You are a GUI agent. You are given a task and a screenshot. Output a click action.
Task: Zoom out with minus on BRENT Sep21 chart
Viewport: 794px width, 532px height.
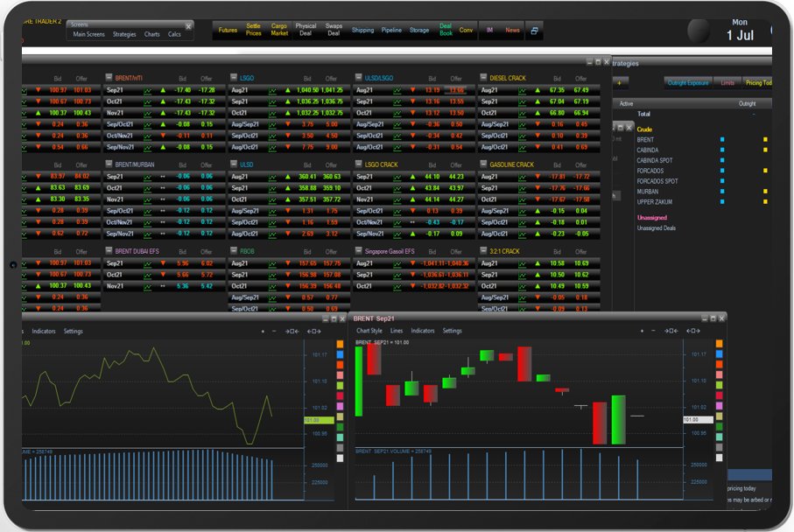(x=653, y=331)
